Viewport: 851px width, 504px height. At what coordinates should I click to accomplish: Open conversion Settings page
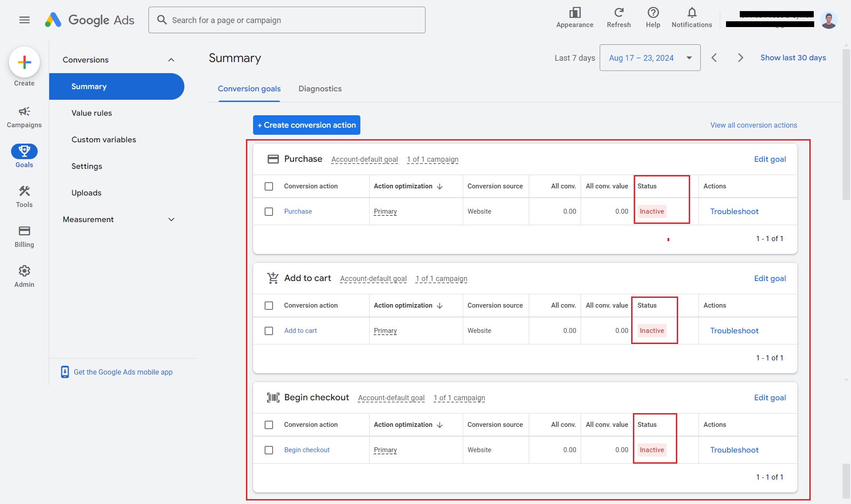coord(87,166)
